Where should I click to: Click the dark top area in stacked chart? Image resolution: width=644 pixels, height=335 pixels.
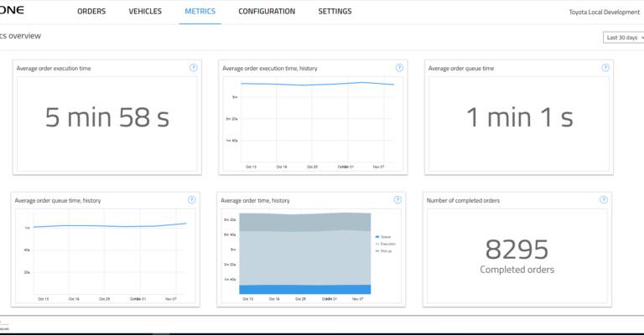(304, 222)
